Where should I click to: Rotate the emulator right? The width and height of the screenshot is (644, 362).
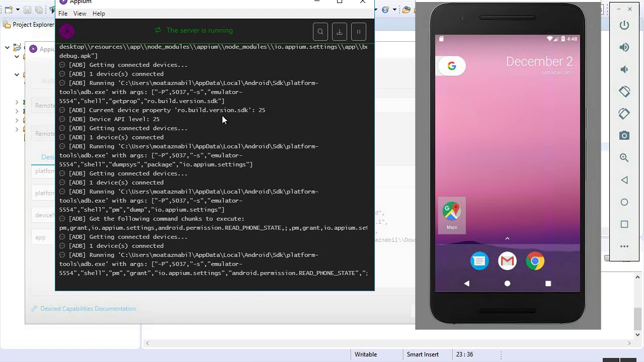coord(624,114)
